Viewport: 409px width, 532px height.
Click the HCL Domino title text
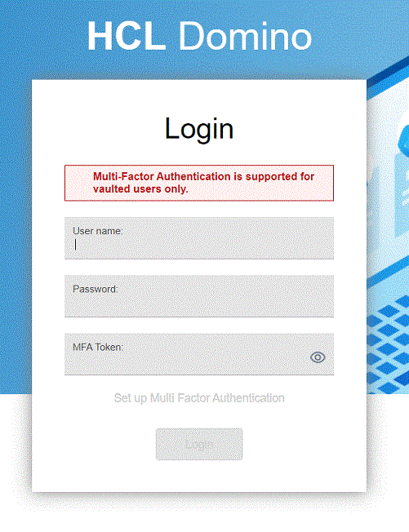199,36
